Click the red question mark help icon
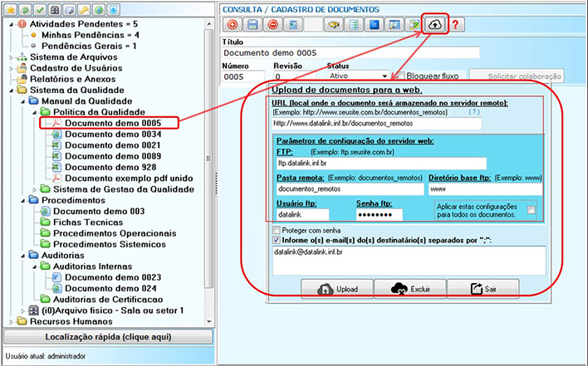This screenshot has height=366, width=588. click(455, 25)
